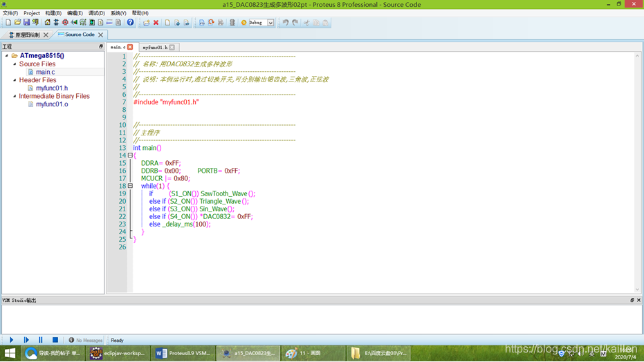Click the Undo arrow icon
This screenshot has width=644, height=362.
coord(286,23)
